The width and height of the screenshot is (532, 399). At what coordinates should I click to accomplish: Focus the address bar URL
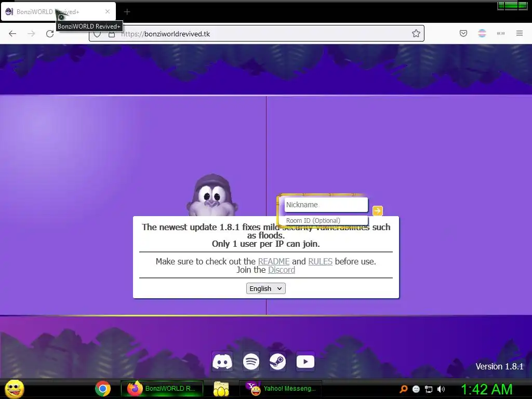click(257, 34)
